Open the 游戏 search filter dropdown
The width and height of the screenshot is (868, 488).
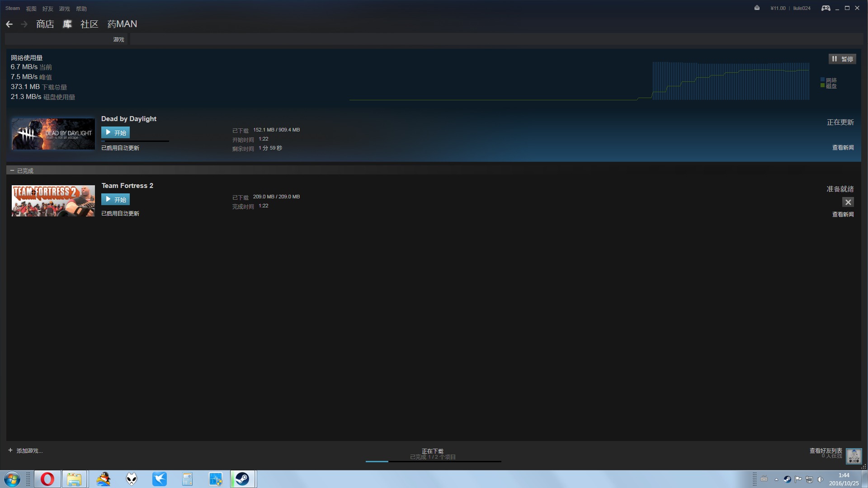[118, 40]
